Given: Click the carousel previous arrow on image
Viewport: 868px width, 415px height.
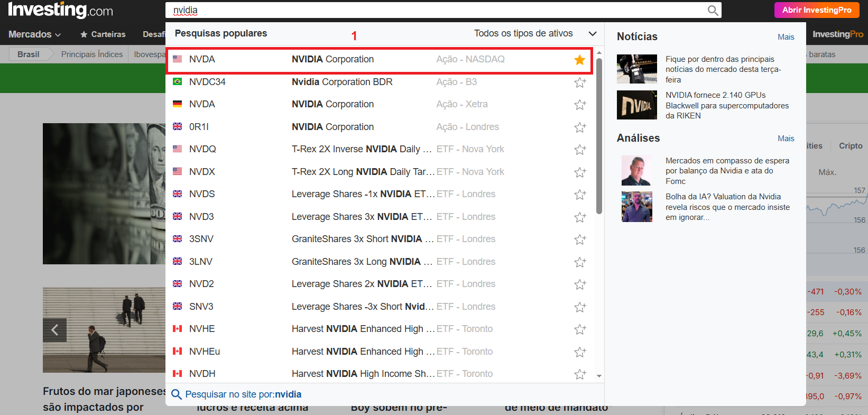Looking at the screenshot, I should [54, 330].
